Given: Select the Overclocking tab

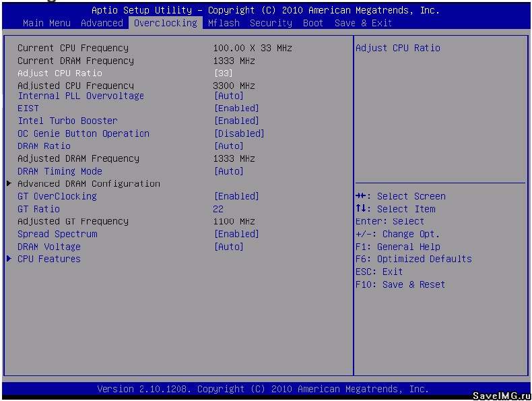Looking at the screenshot, I should [166, 23].
